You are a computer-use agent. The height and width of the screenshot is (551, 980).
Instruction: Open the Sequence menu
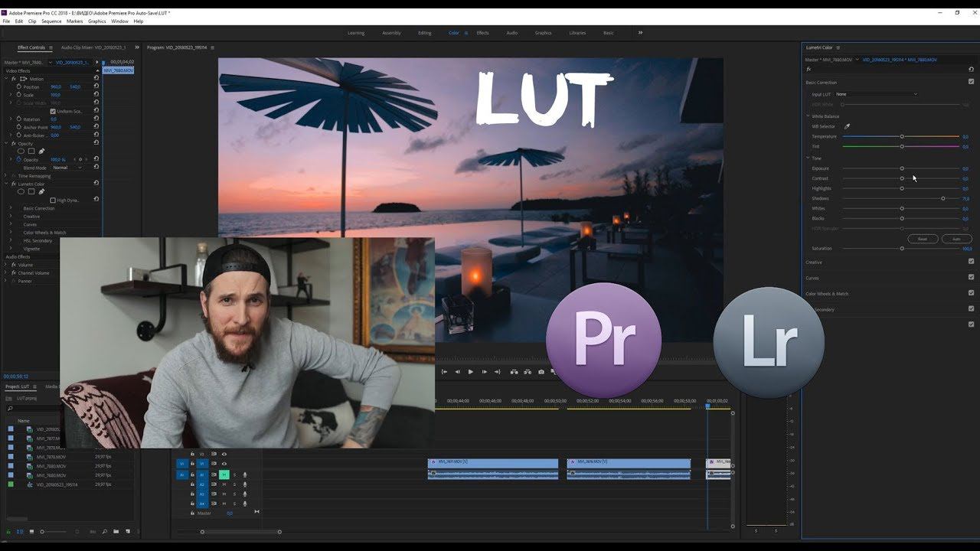[51, 21]
